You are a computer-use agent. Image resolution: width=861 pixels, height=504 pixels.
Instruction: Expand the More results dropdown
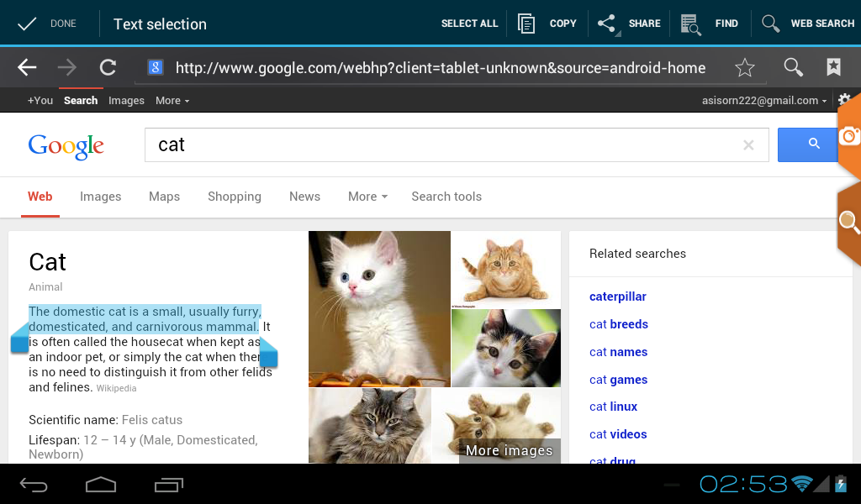pos(368,197)
